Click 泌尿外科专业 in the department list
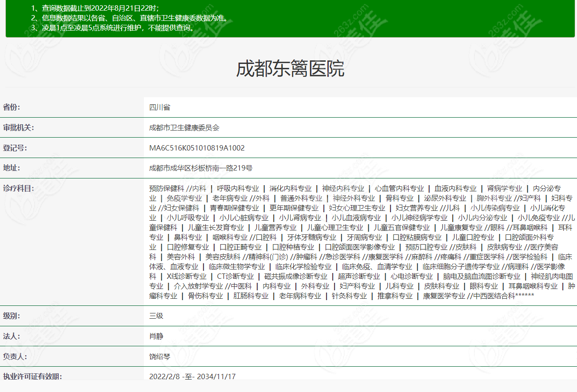This screenshot has height=392, width=577. [445, 198]
